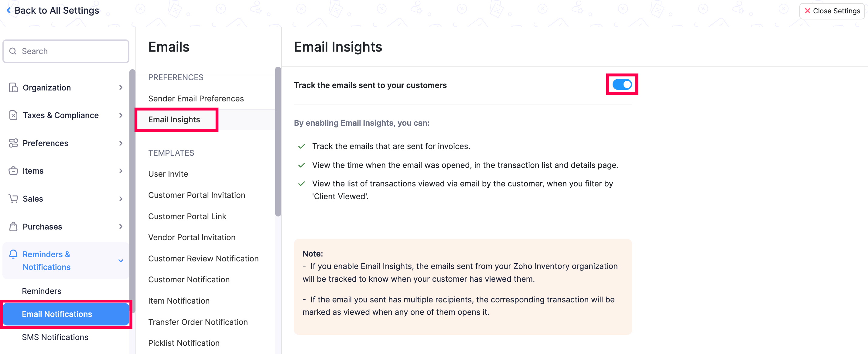The width and height of the screenshot is (868, 354).
Task: Click the Reminders & Notifications bell icon
Action: (x=13, y=254)
